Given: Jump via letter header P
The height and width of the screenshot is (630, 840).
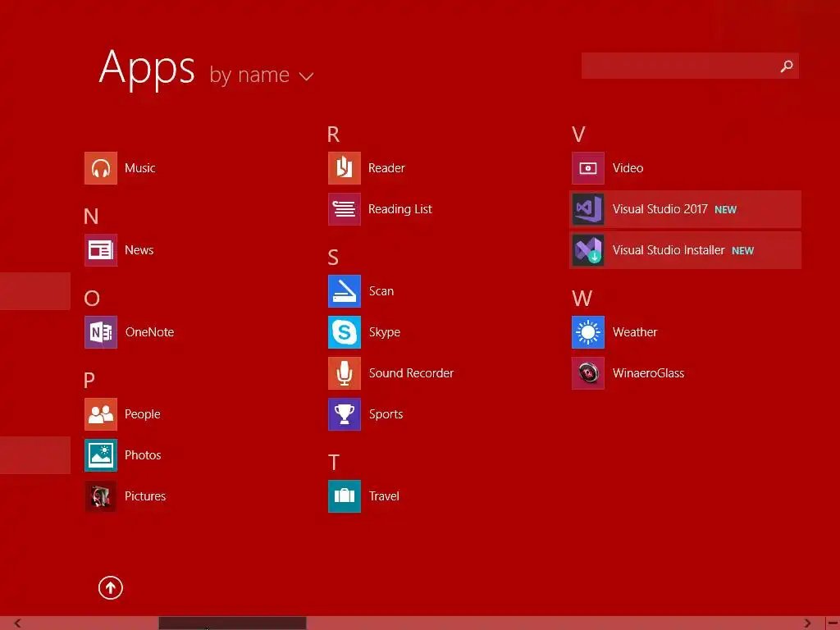Looking at the screenshot, I should point(89,381).
